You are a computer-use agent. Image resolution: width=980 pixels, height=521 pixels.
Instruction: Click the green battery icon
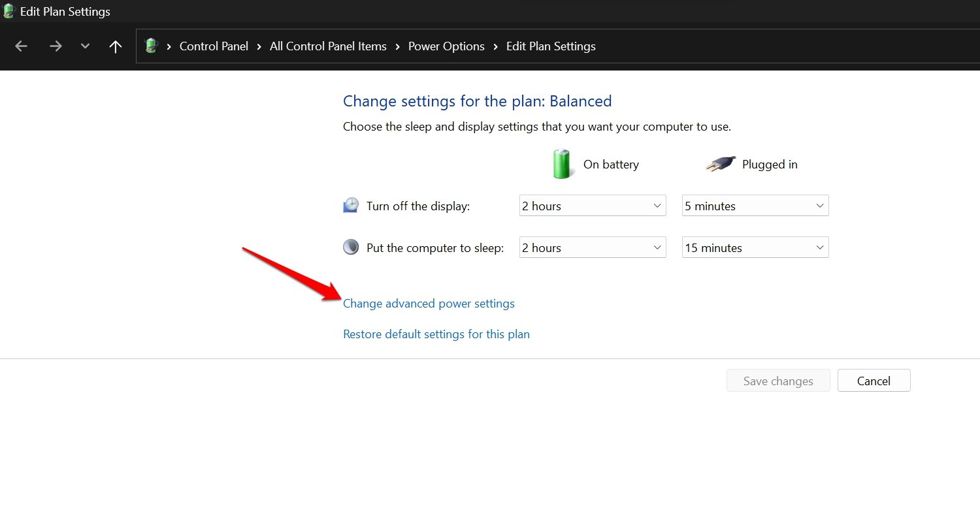point(562,164)
